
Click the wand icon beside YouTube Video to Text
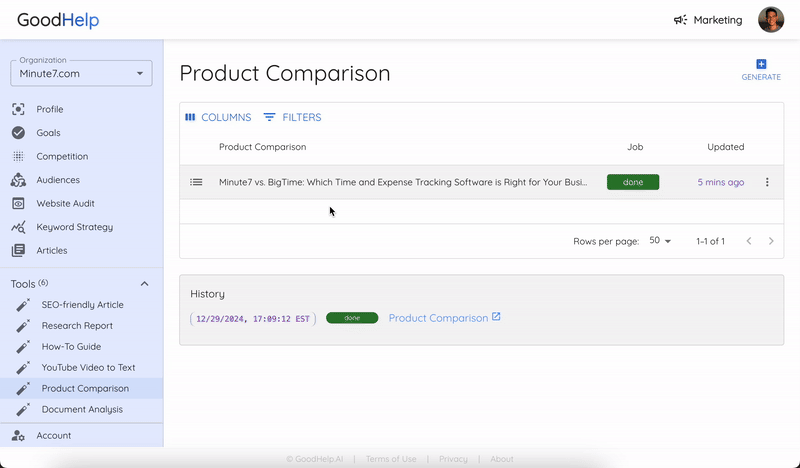tap(23, 367)
